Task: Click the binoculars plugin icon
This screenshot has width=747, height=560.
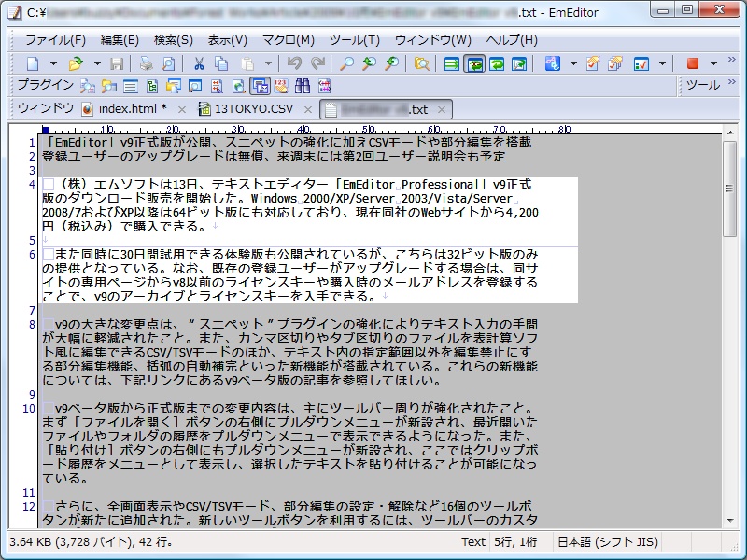Action: click(x=303, y=86)
